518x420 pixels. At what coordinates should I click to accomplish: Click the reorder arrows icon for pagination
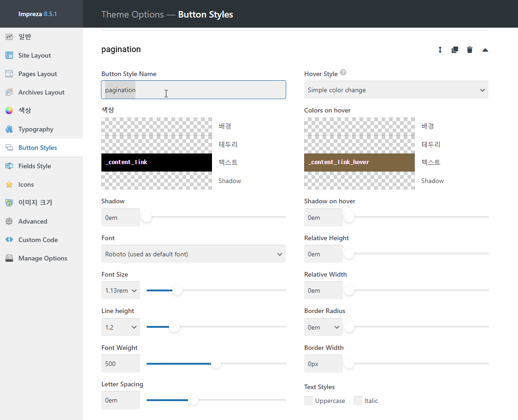point(440,50)
